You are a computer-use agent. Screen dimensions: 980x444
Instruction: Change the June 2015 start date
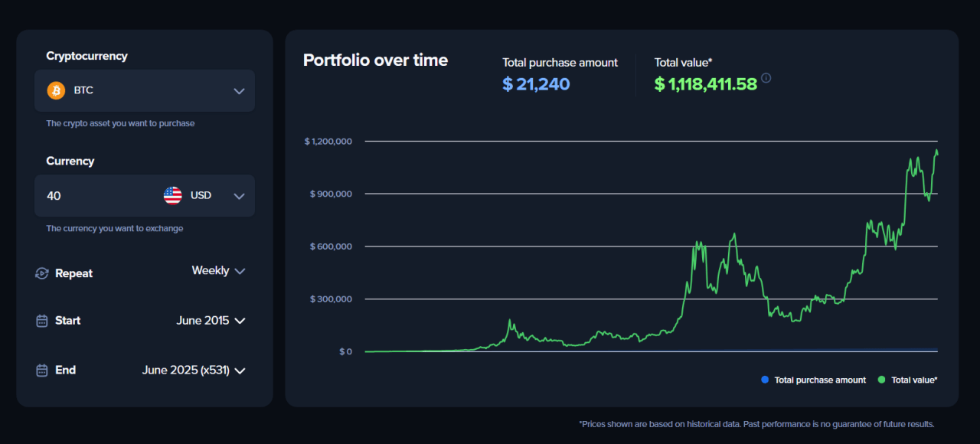tap(211, 321)
